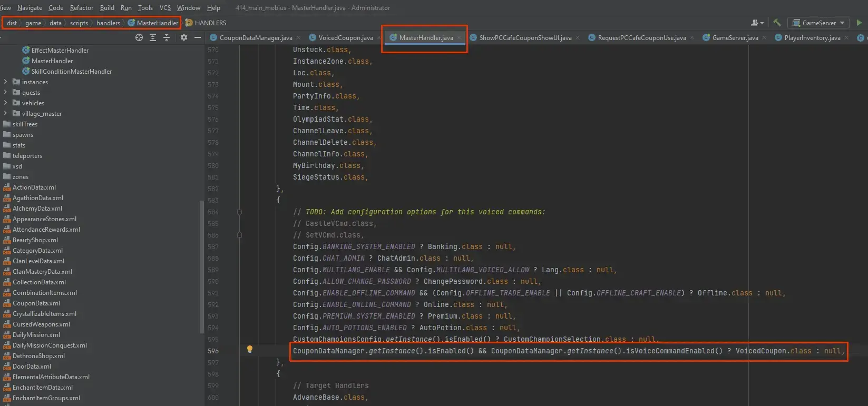Click 'SiegeStatus.class' in the editor
This screenshot has width=868, height=406.
pyautogui.click(x=329, y=177)
